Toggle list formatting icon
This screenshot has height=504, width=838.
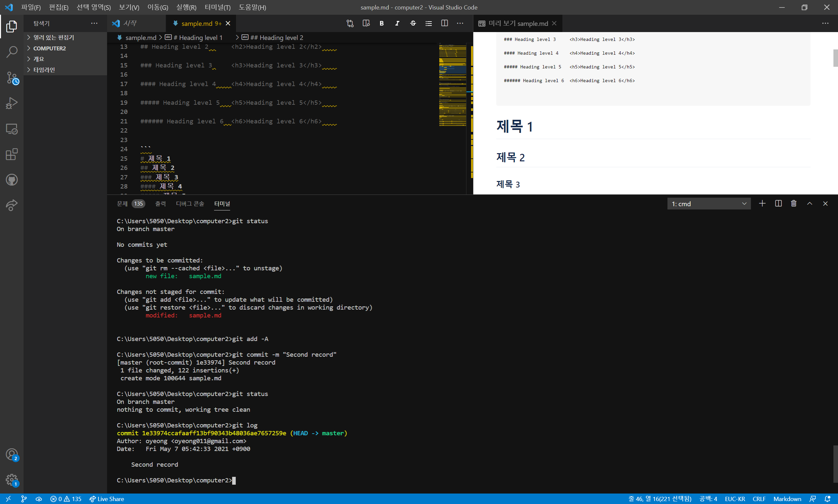[428, 24]
